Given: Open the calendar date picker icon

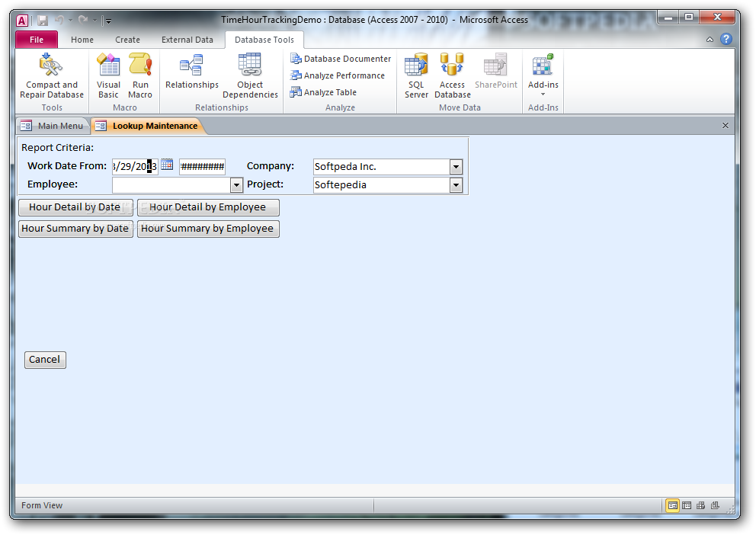Looking at the screenshot, I should (x=167, y=165).
